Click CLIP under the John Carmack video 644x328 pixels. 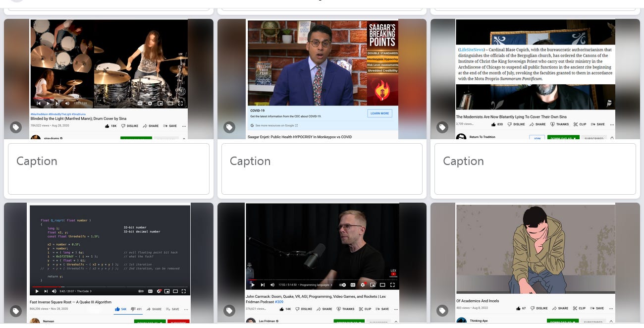coord(365,309)
